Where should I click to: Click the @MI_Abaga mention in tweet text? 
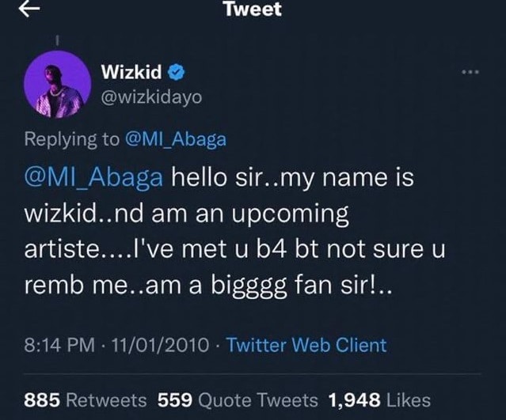click(x=94, y=178)
